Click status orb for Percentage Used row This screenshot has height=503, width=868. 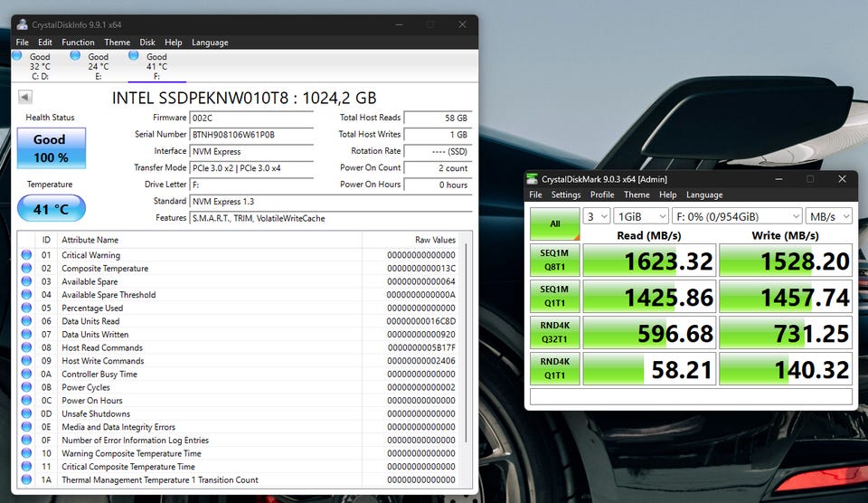tap(26, 308)
